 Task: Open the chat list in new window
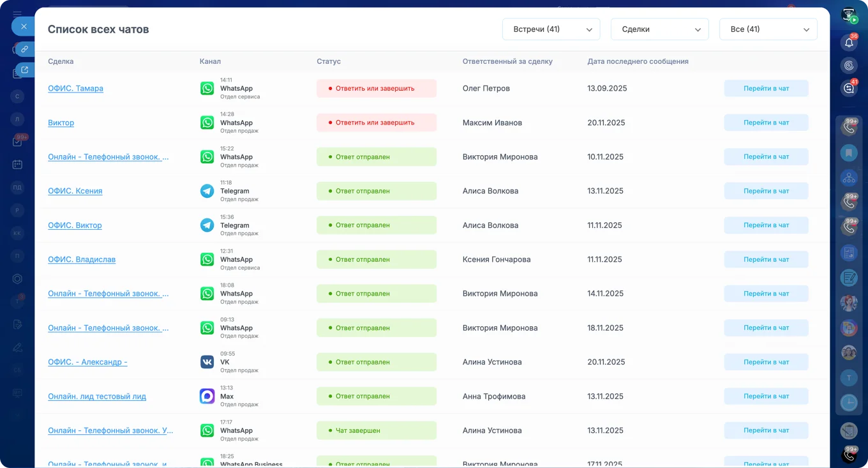pos(24,70)
